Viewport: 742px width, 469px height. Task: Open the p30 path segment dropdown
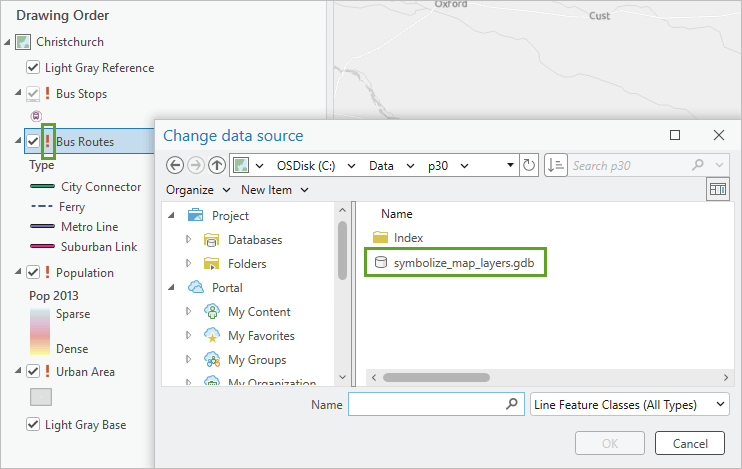(464, 166)
